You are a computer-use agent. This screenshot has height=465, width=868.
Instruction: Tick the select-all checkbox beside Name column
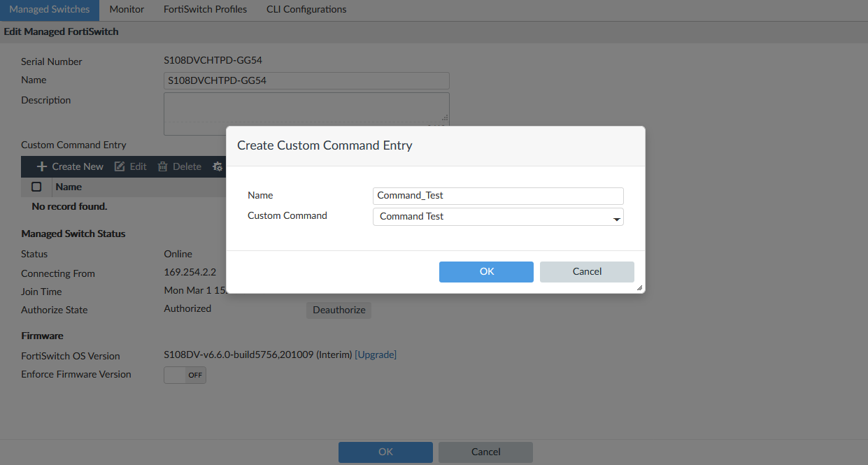pos(36,187)
